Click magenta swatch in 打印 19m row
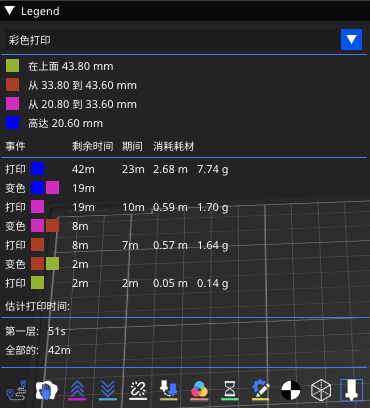This screenshot has width=370, height=408. click(38, 207)
